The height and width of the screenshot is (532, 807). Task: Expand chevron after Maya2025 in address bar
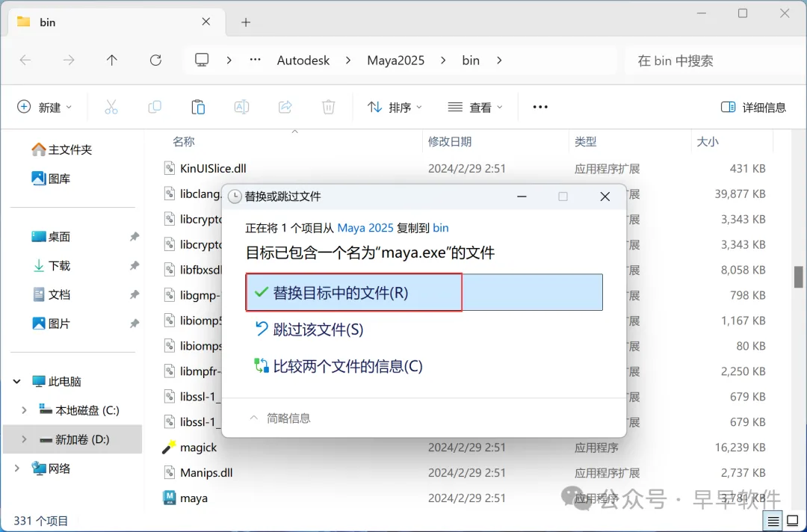[443, 61]
